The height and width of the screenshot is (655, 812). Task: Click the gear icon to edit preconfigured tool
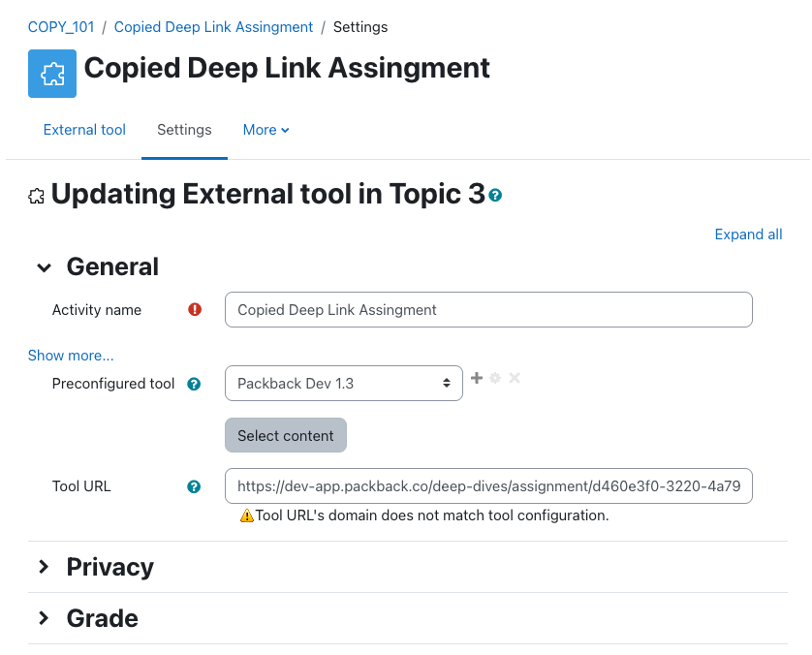[495, 378]
